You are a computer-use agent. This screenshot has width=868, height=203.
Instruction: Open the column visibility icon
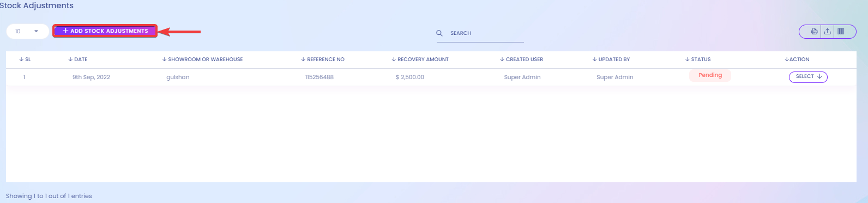(x=841, y=31)
